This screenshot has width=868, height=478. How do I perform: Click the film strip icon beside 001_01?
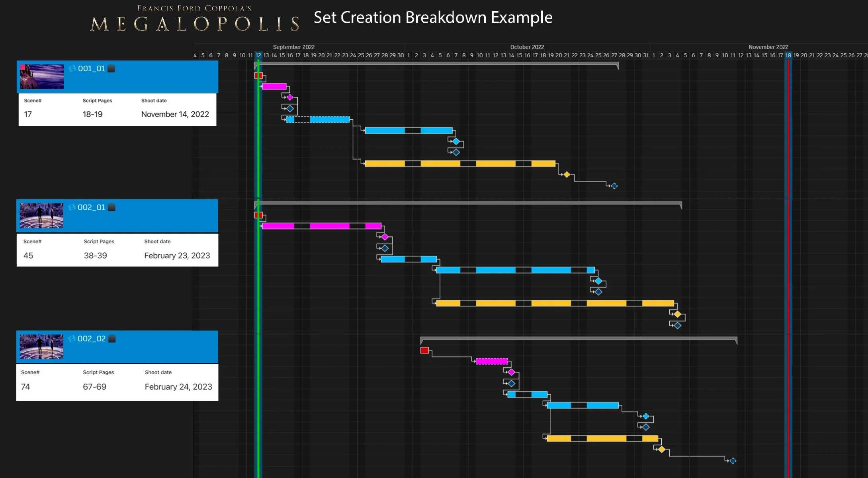click(72, 68)
